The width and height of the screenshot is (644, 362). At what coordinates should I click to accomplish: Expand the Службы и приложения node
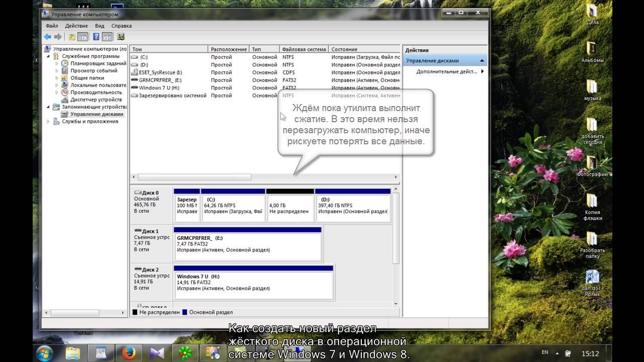coord(49,121)
